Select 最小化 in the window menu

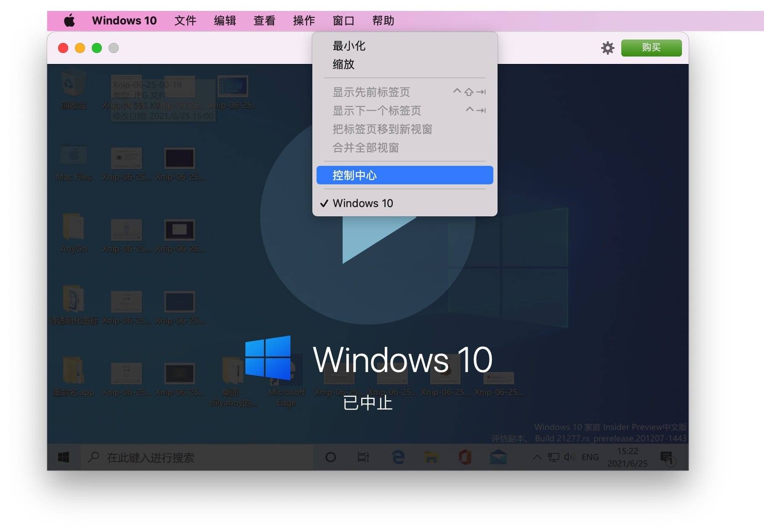[x=349, y=46]
